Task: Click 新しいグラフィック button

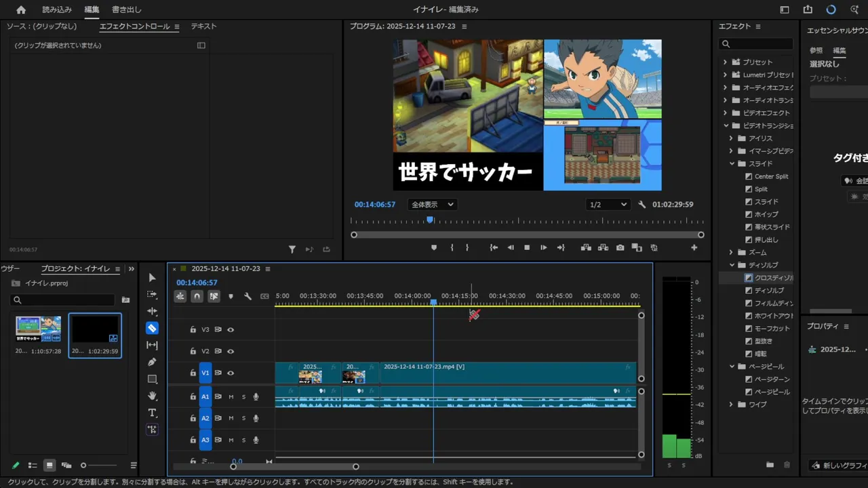Action: 839,466
